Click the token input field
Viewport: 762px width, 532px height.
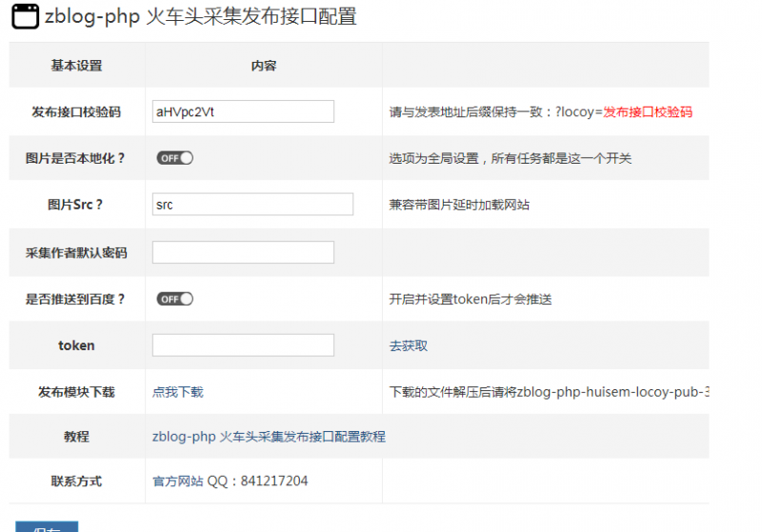tap(243, 345)
